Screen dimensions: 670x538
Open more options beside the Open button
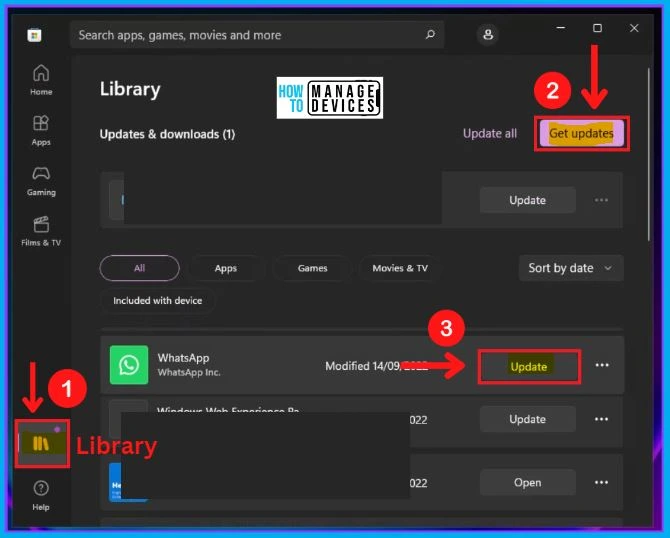point(601,482)
